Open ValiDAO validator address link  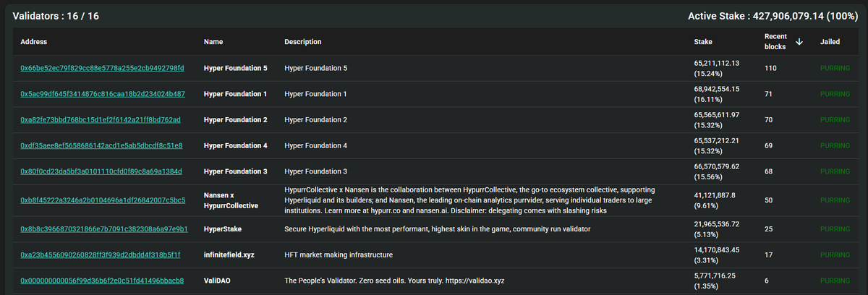coord(102,281)
